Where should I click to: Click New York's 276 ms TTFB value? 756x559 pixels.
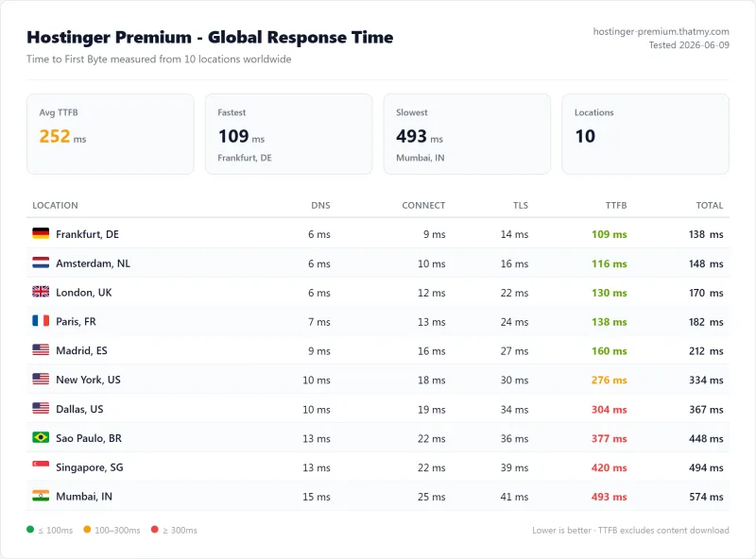point(610,381)
